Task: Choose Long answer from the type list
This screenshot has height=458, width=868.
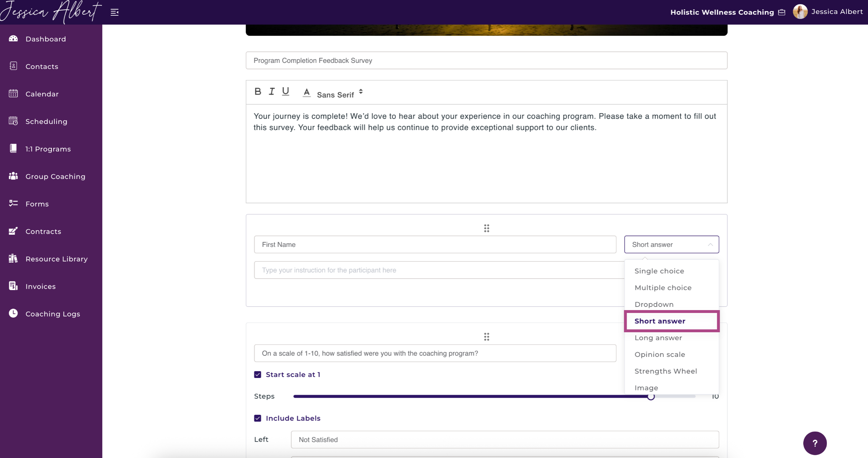Action: [x=671, y=338]
